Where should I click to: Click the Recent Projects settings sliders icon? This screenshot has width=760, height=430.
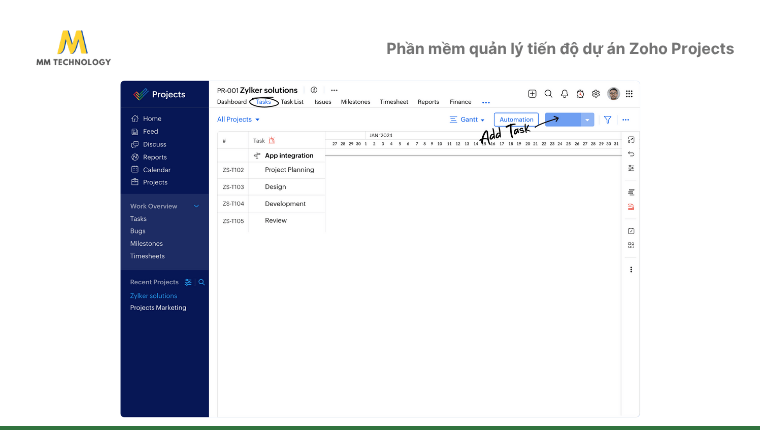click(188, 282)
